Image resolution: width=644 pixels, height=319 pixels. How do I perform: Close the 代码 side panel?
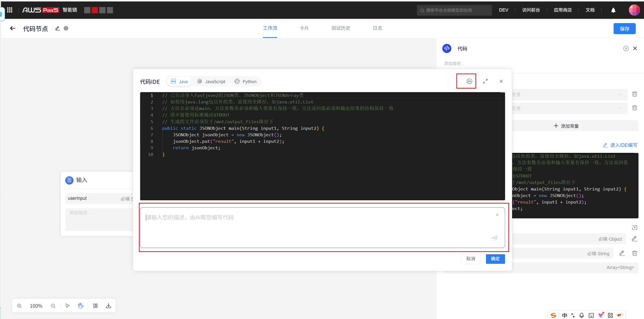tap(635, 48)
